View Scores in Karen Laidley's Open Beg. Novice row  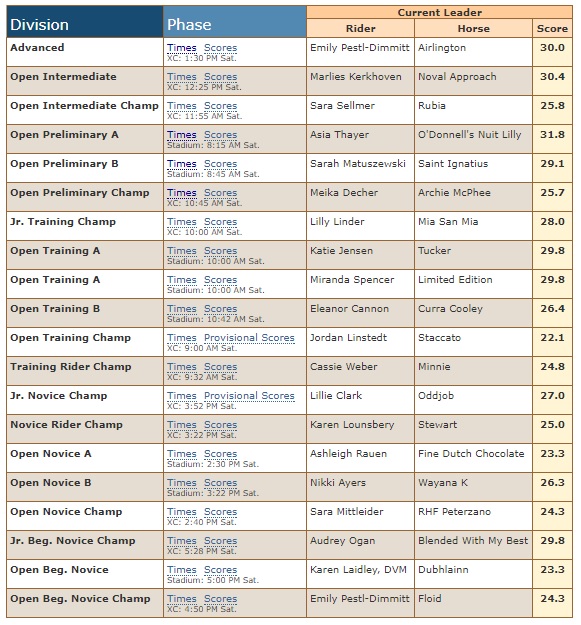220,570
